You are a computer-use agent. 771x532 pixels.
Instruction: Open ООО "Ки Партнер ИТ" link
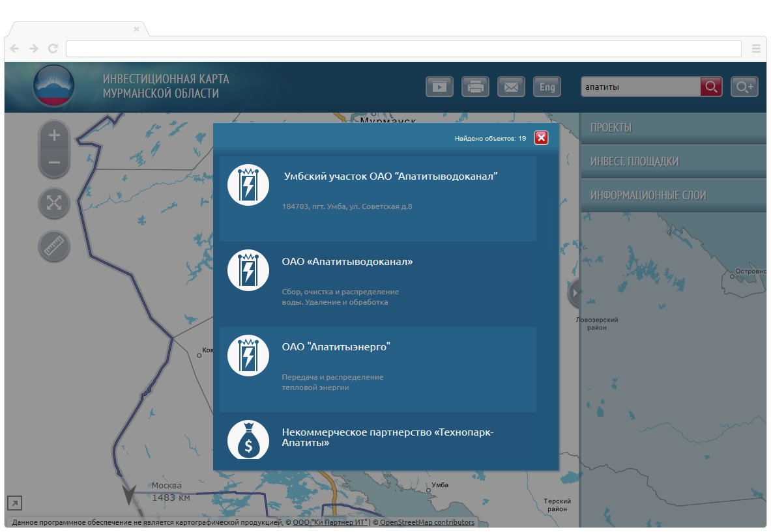[x=330, y=522]
